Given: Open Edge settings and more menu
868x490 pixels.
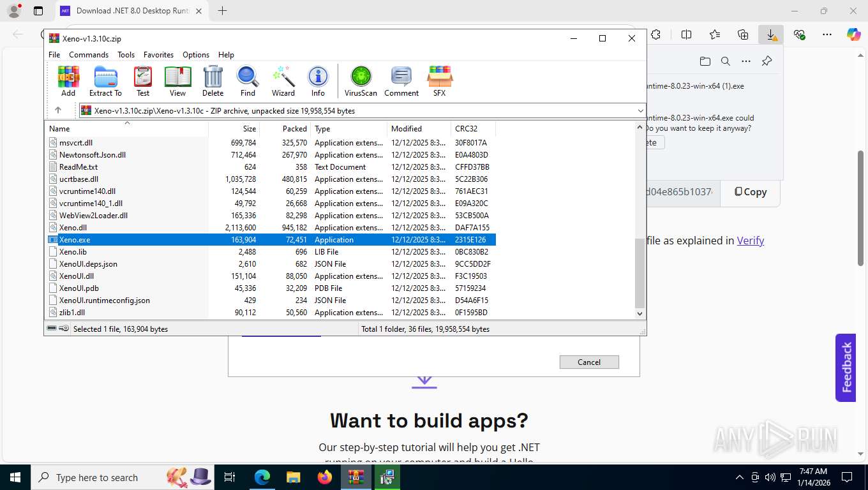Looking at the screenshot, I should click(827, 34).
